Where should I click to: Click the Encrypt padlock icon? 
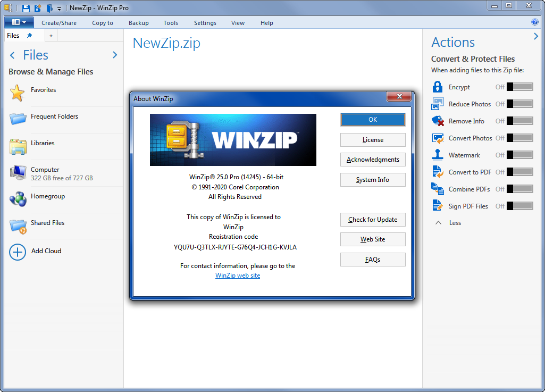coord(438,87)
